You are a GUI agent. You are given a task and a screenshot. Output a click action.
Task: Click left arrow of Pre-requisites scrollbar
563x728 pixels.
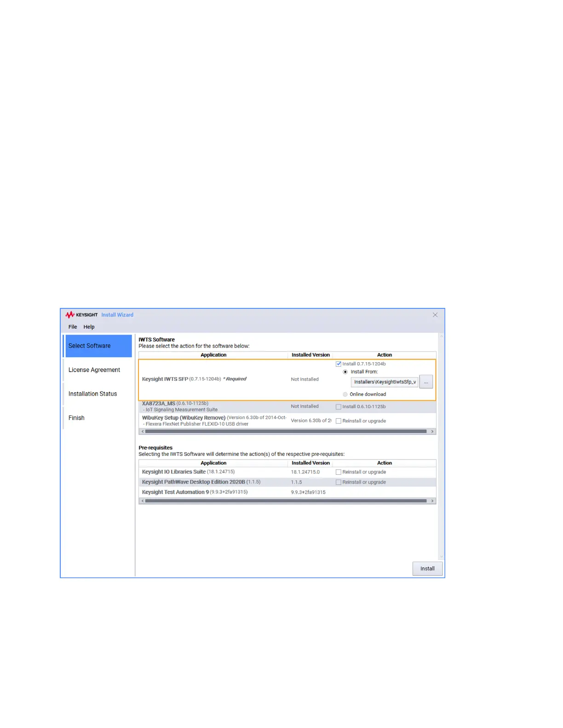[143, 501]
